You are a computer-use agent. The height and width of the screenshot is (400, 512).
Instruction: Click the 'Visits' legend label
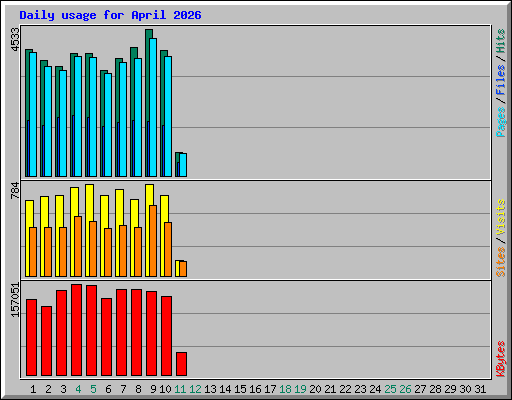coord(500,217)
